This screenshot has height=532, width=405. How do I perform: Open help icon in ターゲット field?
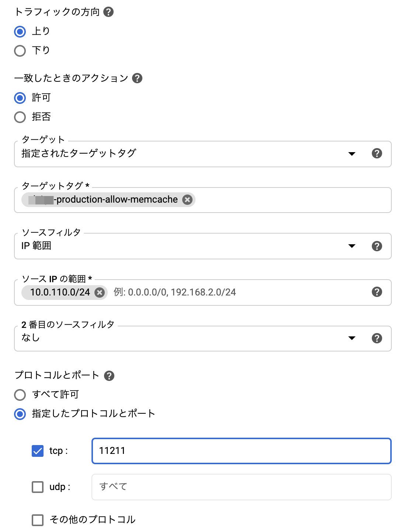(x=377, y=153)
